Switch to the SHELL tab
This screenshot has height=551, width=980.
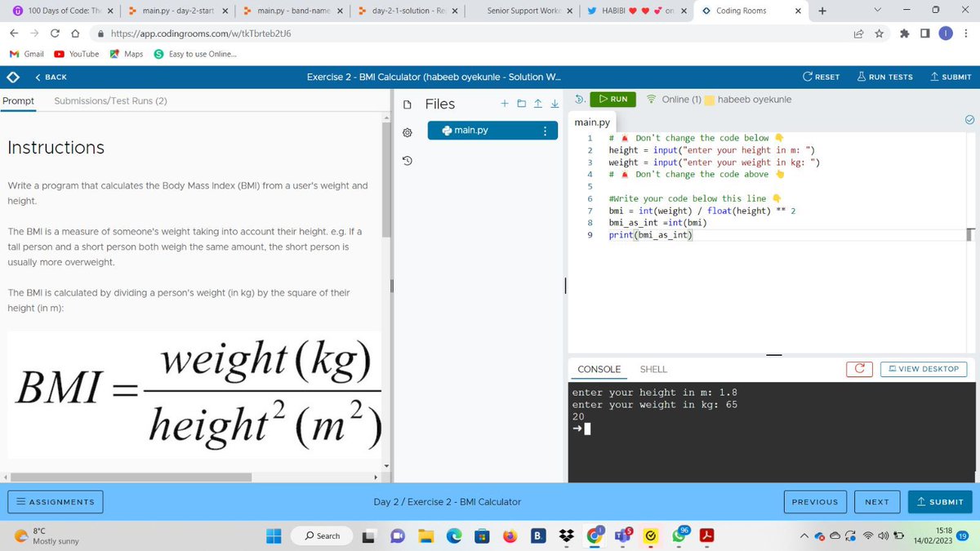653,369
